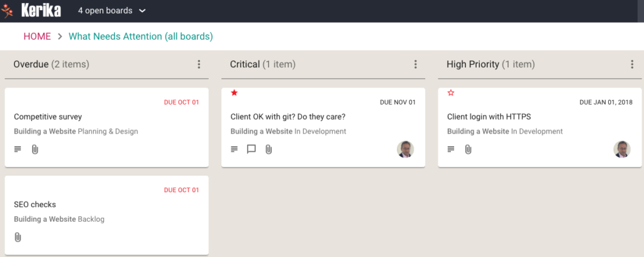Go to the HOME breadcrumb
The height and width of the screenshot is (257, 644).
(37, 36)
